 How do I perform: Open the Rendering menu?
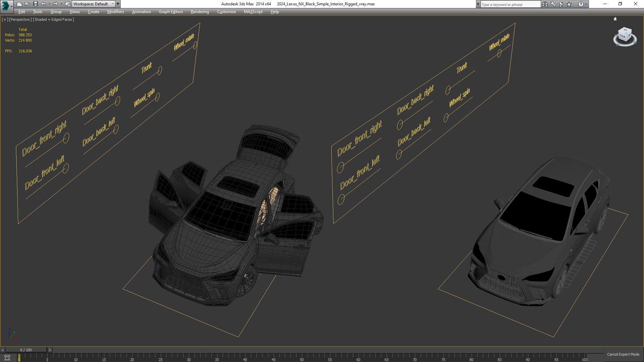(200, 12)
